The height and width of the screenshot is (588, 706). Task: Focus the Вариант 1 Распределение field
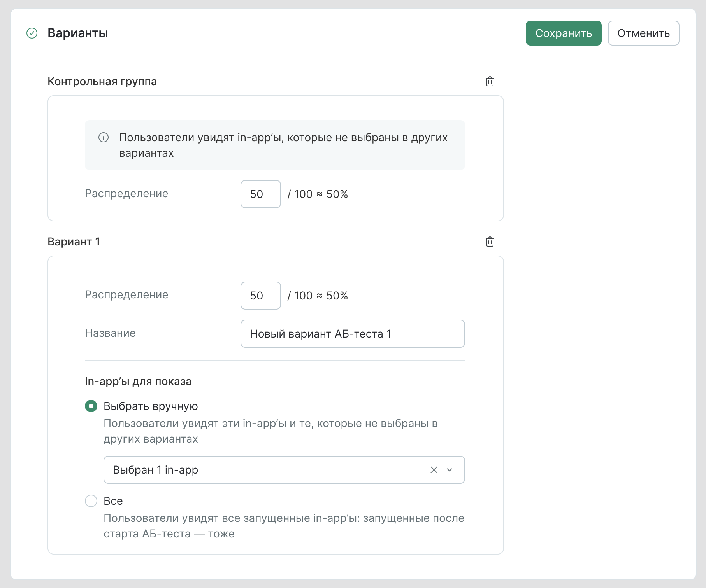tap(261, 296)
